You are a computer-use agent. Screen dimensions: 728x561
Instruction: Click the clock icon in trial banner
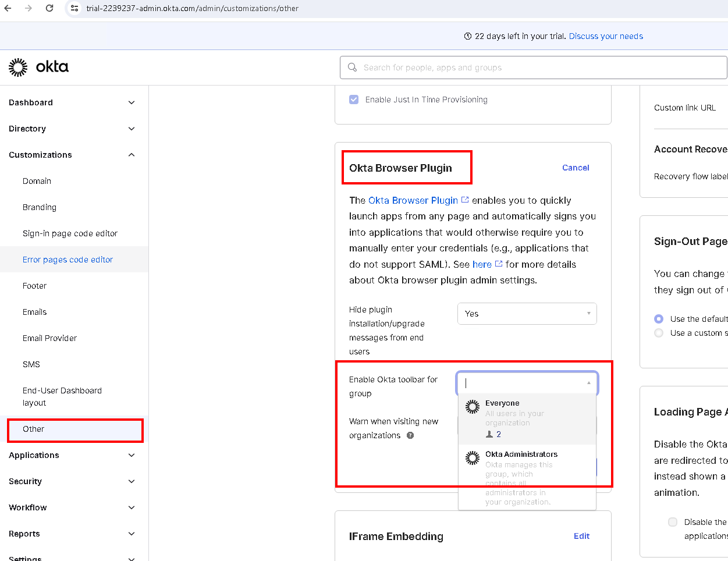[468, 36]
